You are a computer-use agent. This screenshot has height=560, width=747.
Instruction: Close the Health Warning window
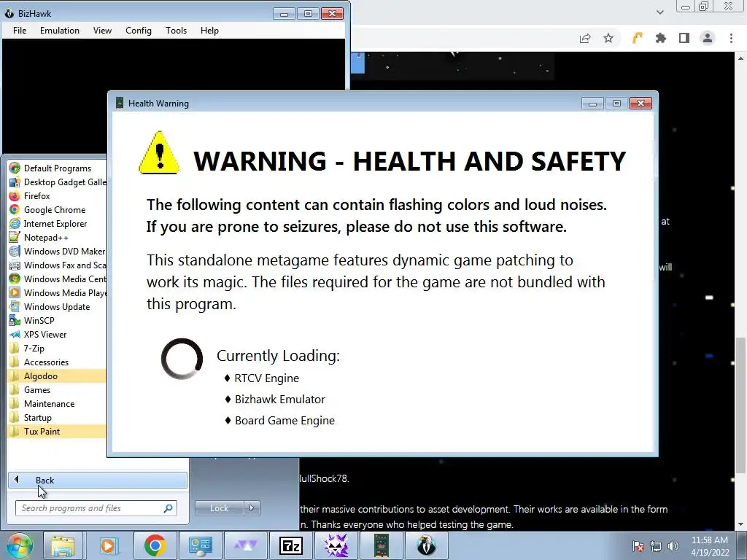coord(640,104)
